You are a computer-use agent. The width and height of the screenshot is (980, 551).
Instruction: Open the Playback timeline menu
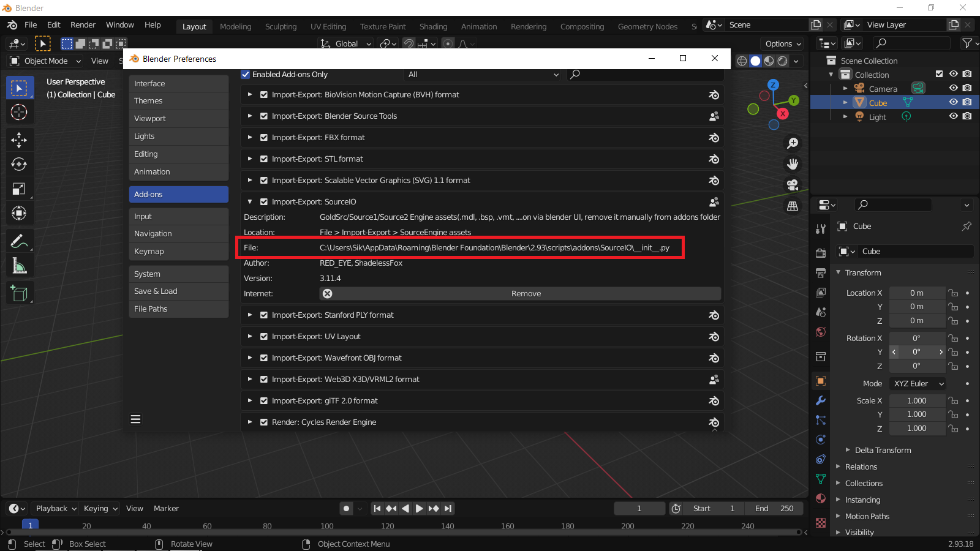(56, 509)
